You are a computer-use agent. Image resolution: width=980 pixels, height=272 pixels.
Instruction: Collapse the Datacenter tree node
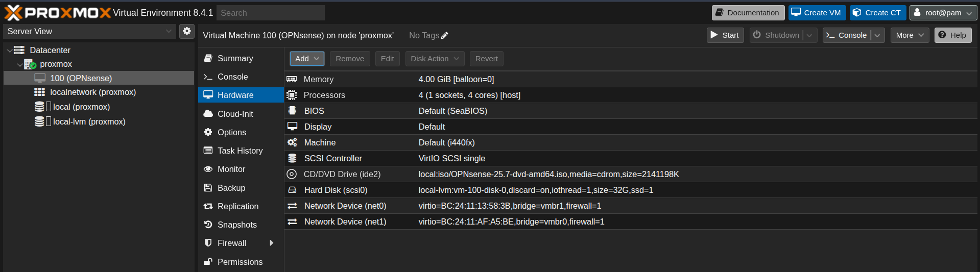point(9,51)
